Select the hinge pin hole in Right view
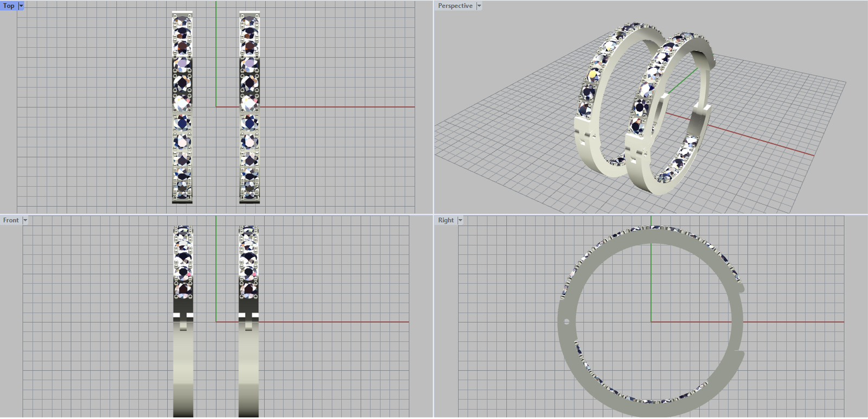This screenshot has width=868, height=419. (x=567, y=322)
